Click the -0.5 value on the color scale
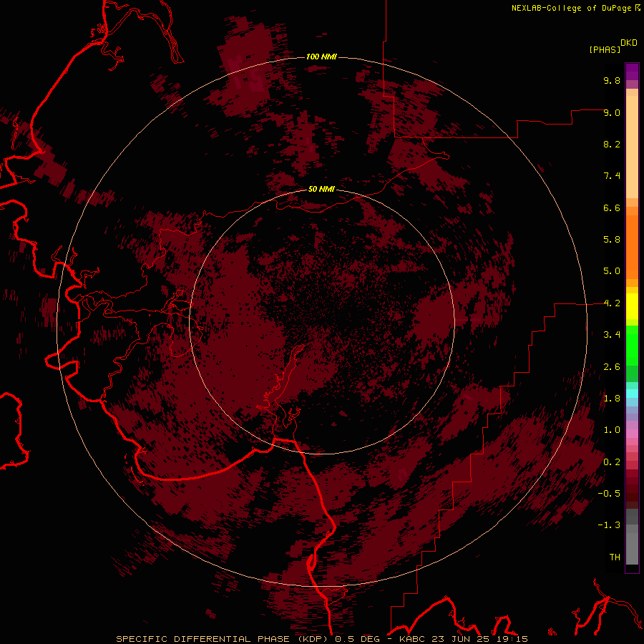Screen dimensions: 644x644 point(609,494)
